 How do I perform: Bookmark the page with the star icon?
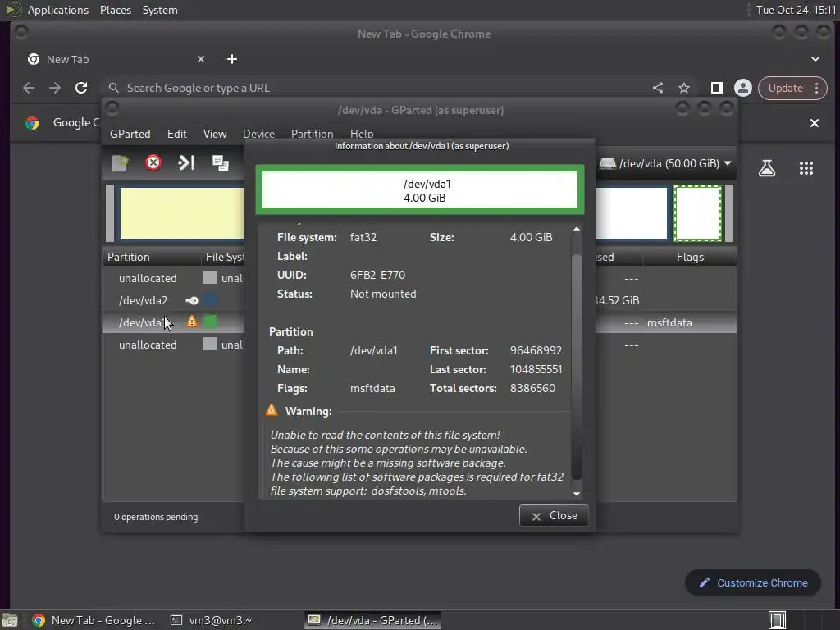684,88
